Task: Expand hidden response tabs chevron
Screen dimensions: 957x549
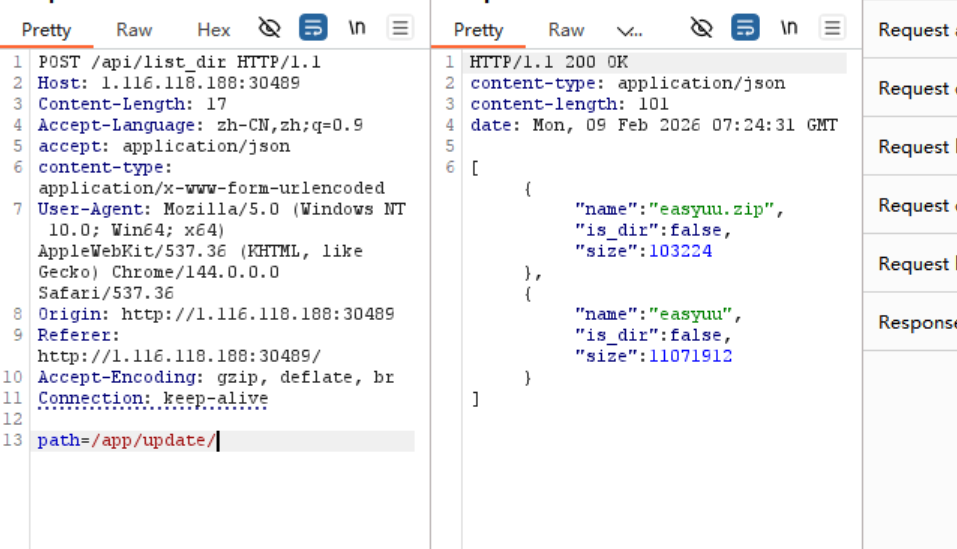Action: (629, 30)
